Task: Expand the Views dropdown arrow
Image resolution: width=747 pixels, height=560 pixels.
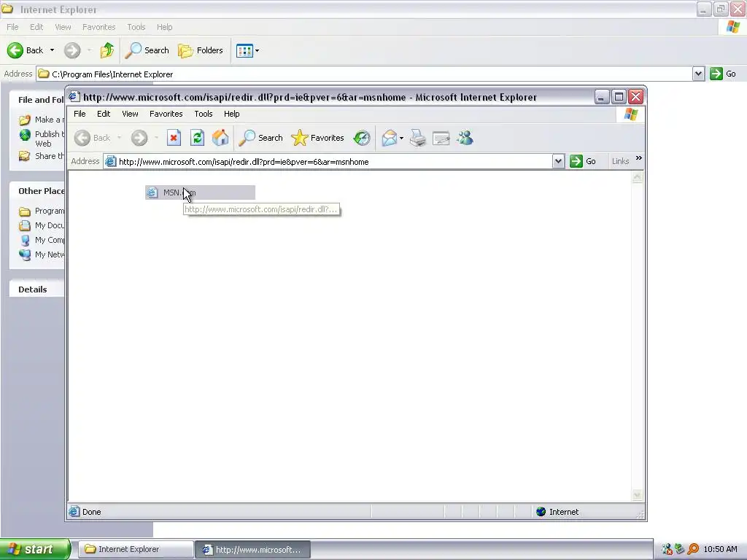Action: coord(258,50)
